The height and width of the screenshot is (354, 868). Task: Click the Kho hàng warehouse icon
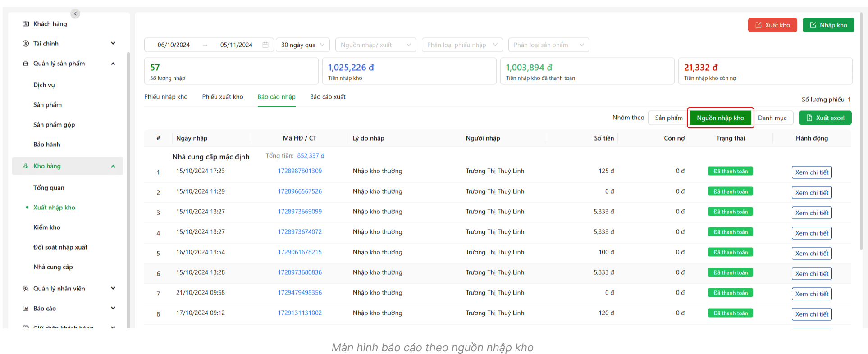click(x=26, y=166)
